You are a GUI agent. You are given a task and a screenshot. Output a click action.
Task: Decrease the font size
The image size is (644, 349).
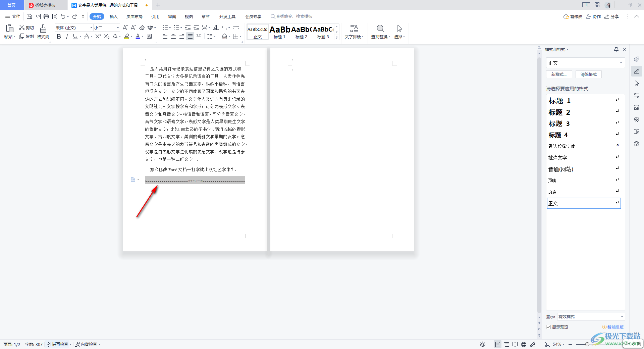click(x=133, y=28)
